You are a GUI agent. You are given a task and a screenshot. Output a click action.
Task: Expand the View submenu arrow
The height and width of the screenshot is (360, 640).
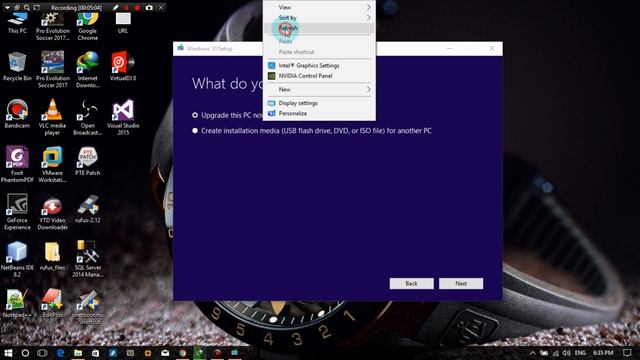point(368,7)
